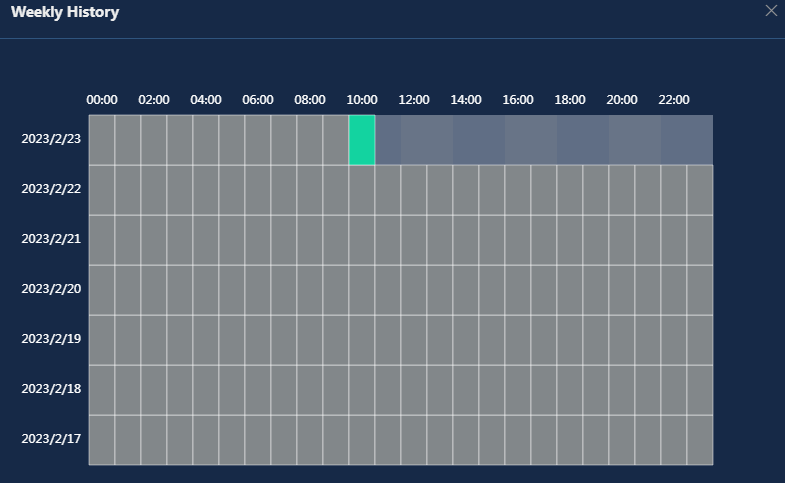The width and height of the screenshot is (785, 483).
Task: Pick the 20:00 cell on 2023/2/17
Action: [622, 440]
